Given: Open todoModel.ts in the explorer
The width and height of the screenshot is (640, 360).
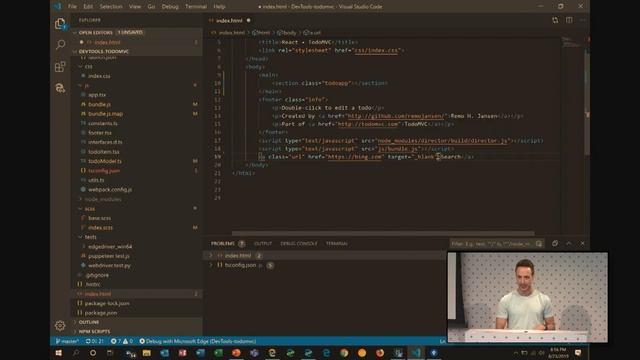Looking at the screenshot, I should click(105, 161).
